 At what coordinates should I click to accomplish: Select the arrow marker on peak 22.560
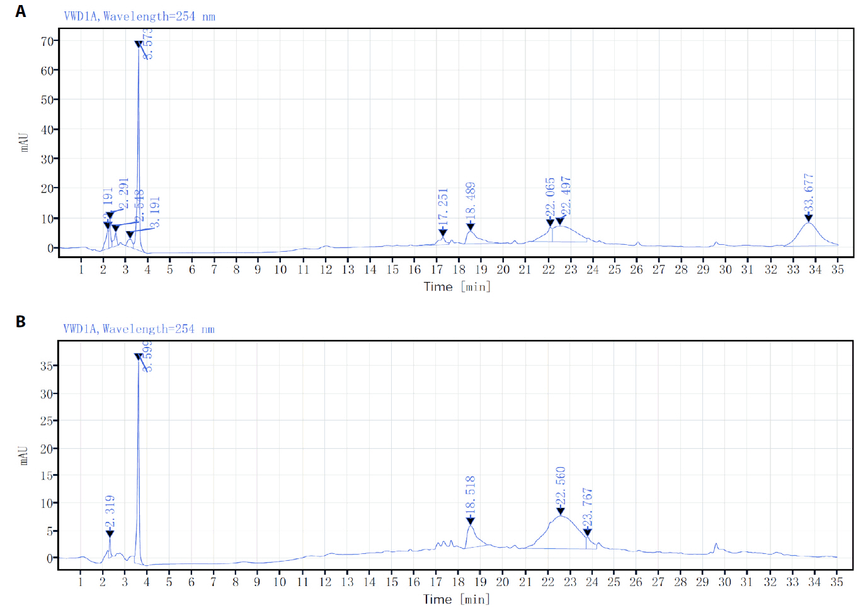(x=561, y=512)
